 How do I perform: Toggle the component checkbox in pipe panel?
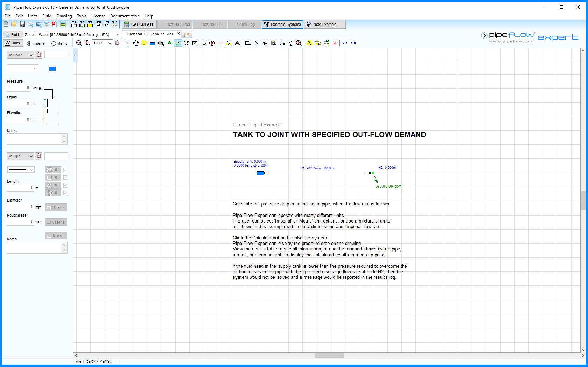click(x=65, y=177)
